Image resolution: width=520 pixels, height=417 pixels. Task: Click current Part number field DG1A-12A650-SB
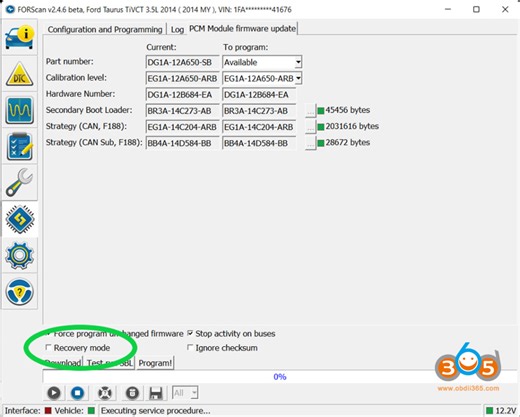click(183, 62)
